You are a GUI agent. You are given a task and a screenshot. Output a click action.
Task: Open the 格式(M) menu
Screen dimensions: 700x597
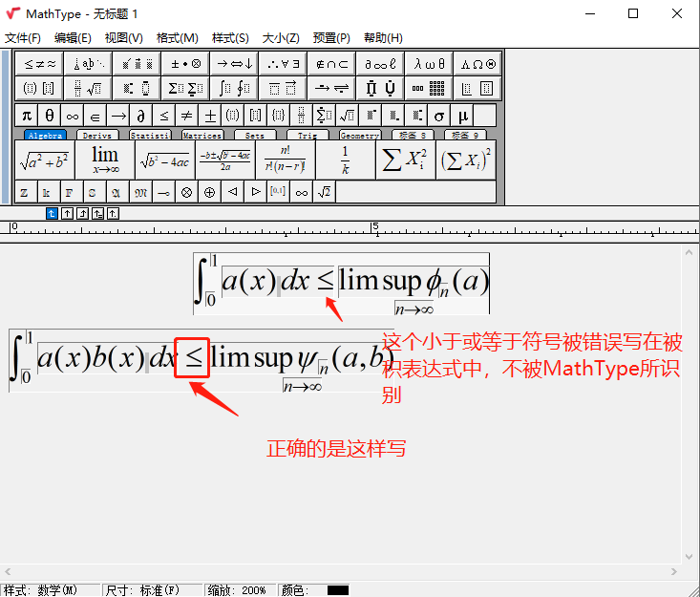178,38
